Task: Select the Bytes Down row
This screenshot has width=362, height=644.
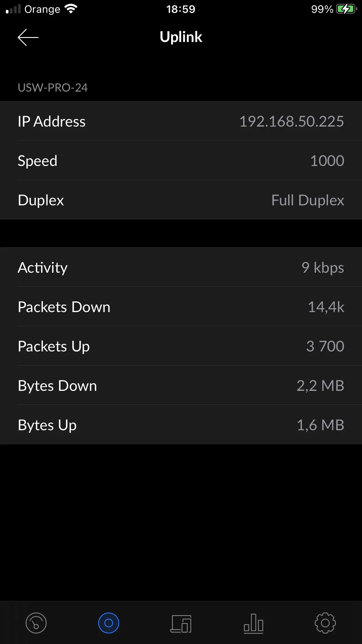Action: (x=181, y=386)
